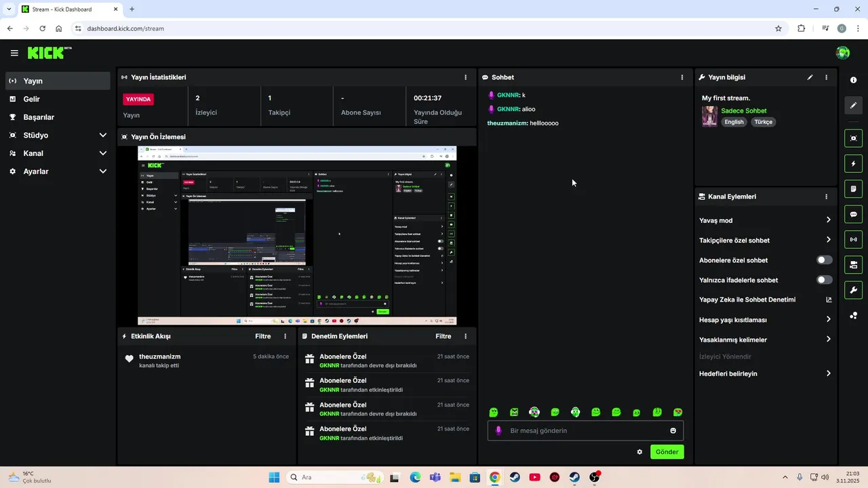
Task: Click Sadece Sohbet category link
Action: tap(744, 110)
